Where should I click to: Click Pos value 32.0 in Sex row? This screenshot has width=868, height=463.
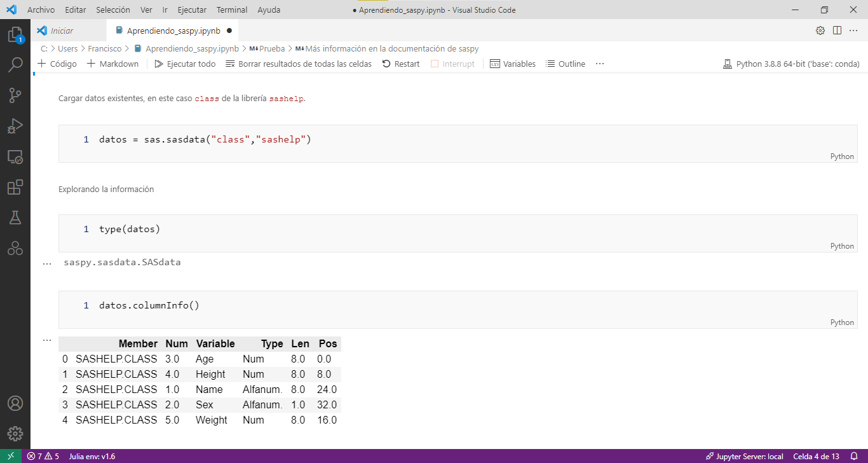(327, 404)
